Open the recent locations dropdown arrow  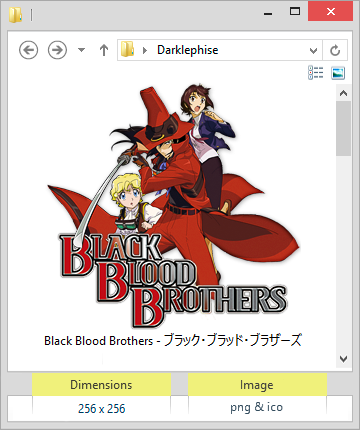click(81, 50)
